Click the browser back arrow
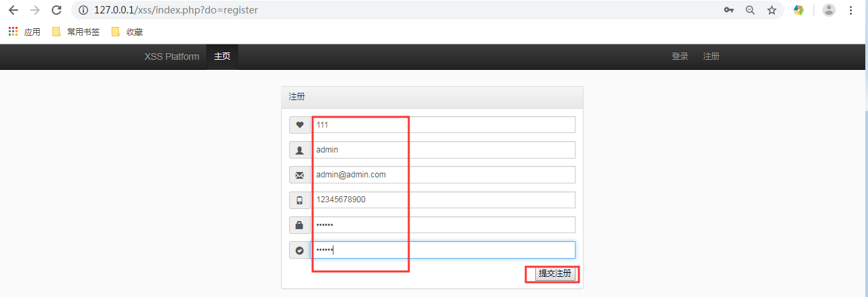The image size is (868, 297). pos(13,10)
